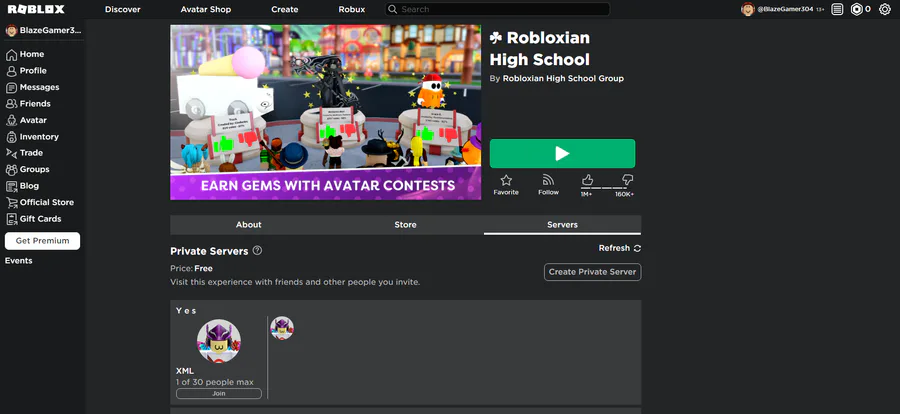
Task: Refresh the private servers list
Action: (620, 248)
